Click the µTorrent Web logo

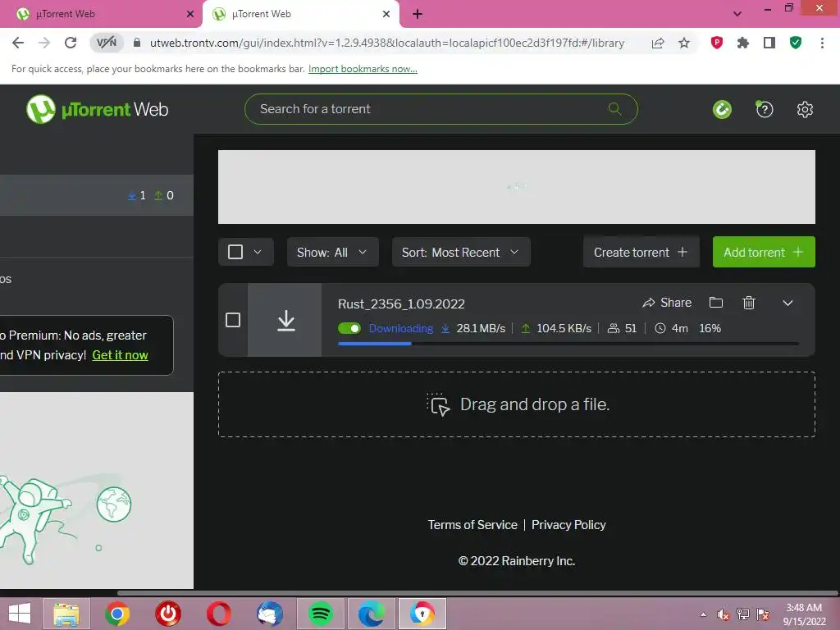[x=97, y=109]
